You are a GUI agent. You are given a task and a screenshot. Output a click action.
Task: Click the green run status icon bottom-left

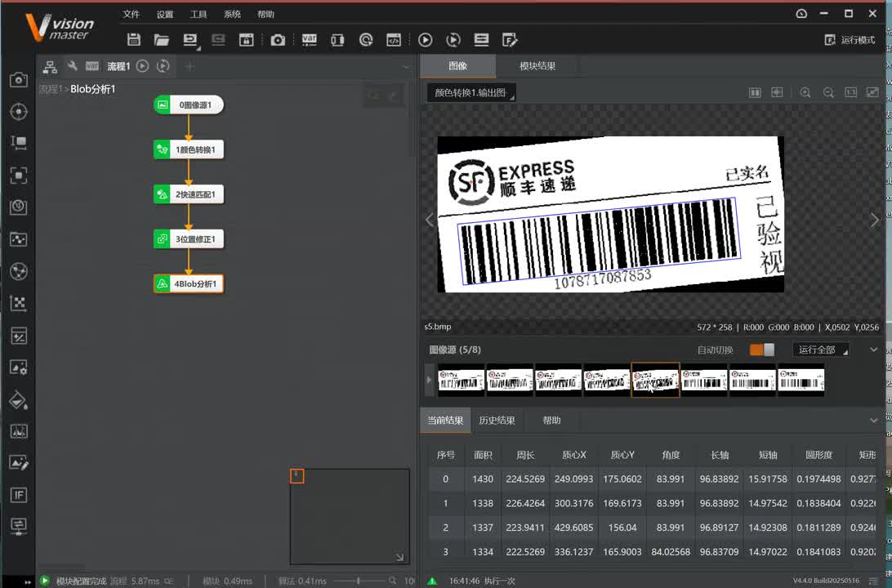point(44,581)
